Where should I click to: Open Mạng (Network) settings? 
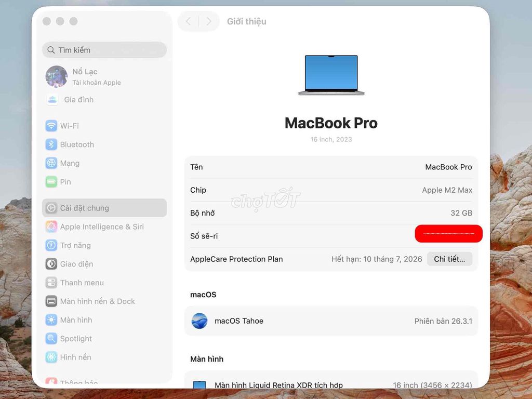[68, 163]
